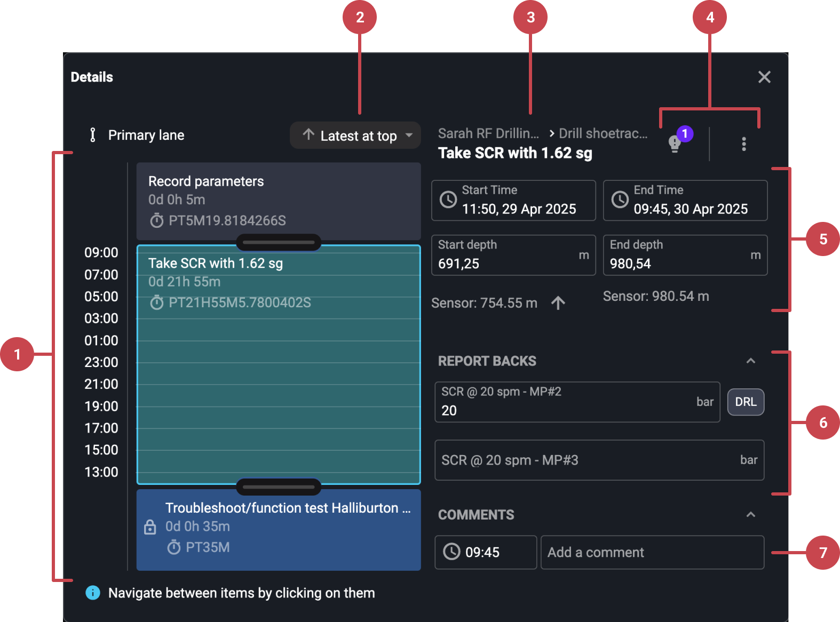The height and width of the screenshot is (622, 840).
Task: Collapse the Comments section
Action: 750,515
